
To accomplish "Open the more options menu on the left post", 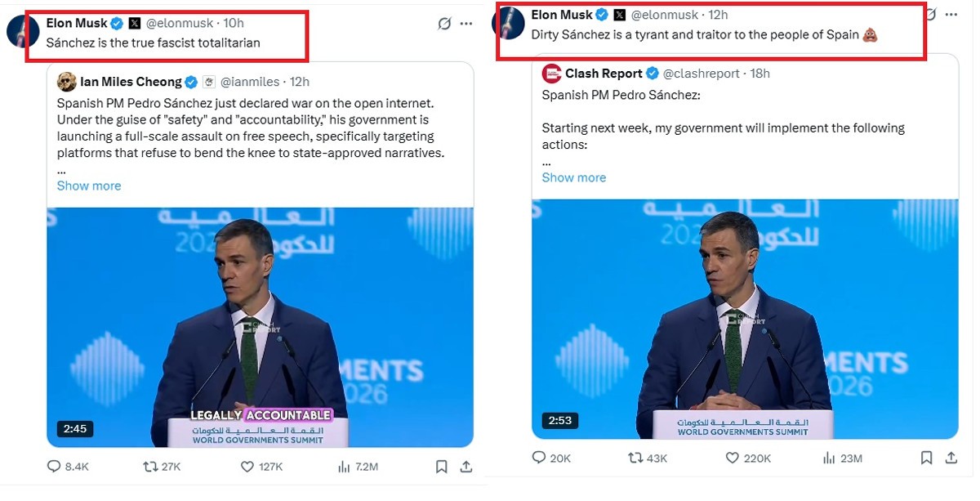I will tap(466, 24).
